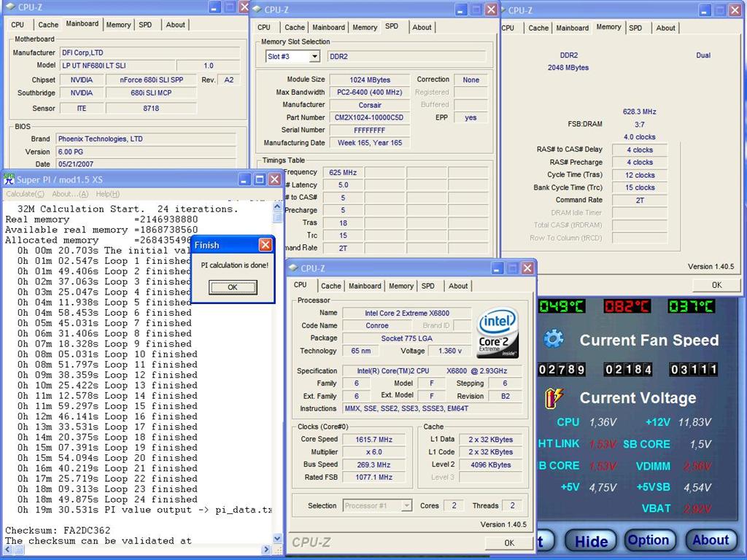Open the About menu in Super PI
Image resolution: width=747 pixels, height=560 pixels.
pyautogui.click(x=70, y=194)
